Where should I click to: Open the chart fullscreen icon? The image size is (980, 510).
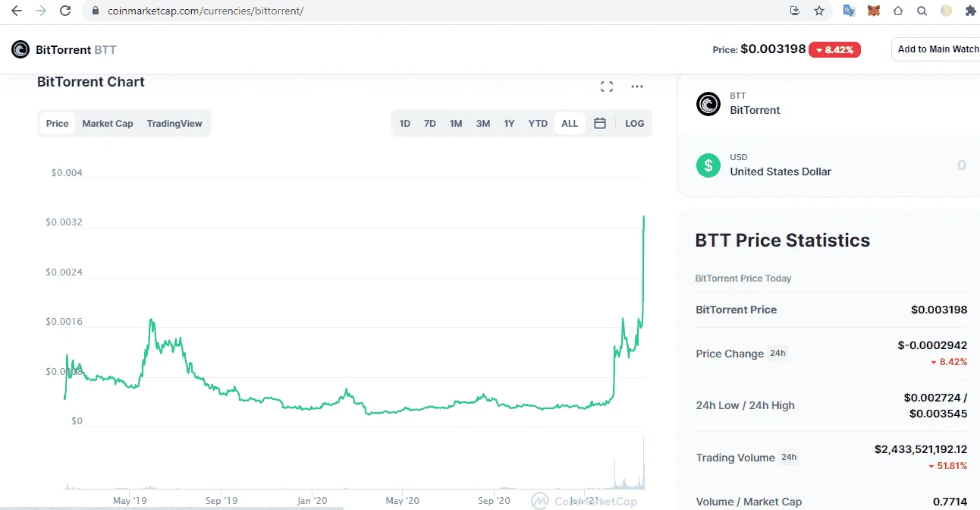coord(607,87)
